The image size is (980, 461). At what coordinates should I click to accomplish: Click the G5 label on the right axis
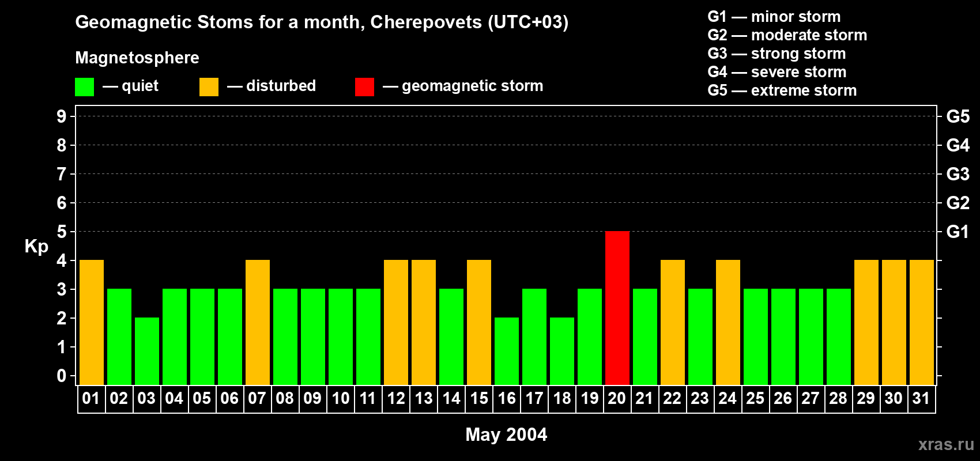[x=958, y=116]
